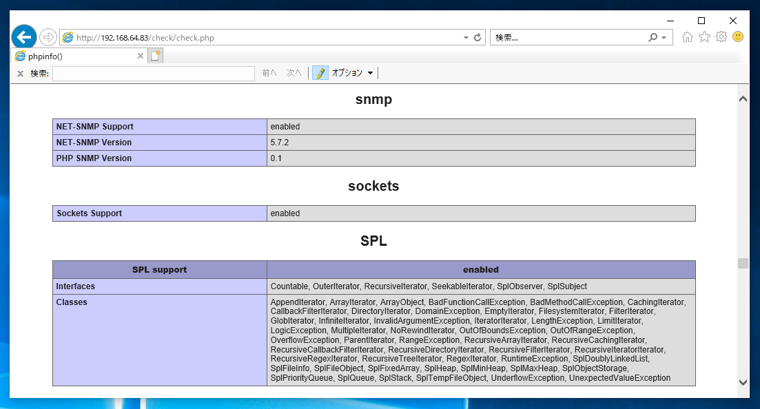Open the Tools gear icon
The image size is (760, 409).
pos(721,37)
